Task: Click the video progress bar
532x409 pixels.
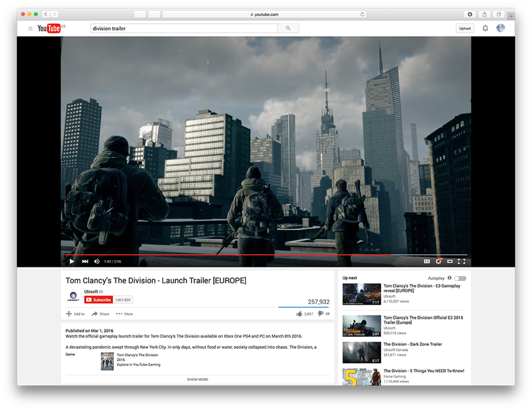Action: [x=265, y=254]
